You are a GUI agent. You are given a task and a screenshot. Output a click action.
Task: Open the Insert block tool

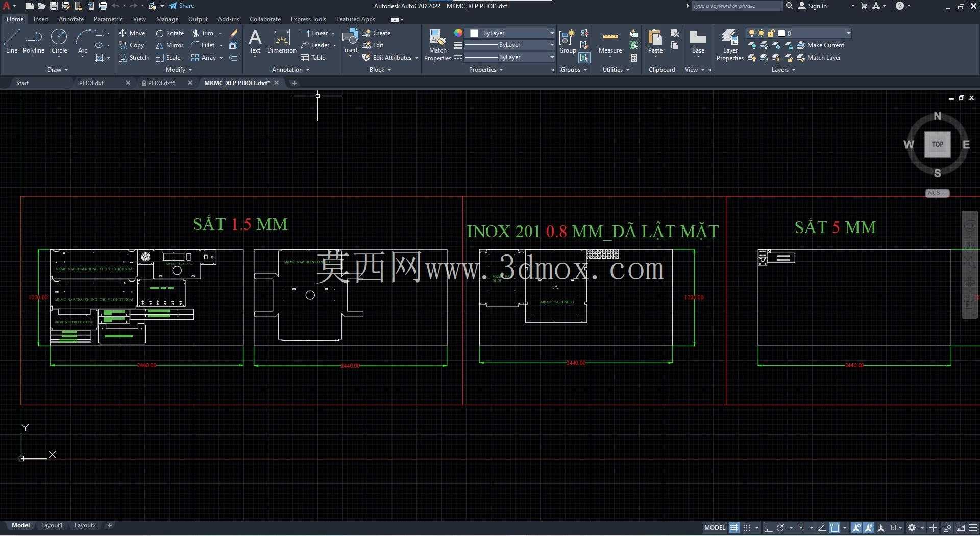[350, 41]
